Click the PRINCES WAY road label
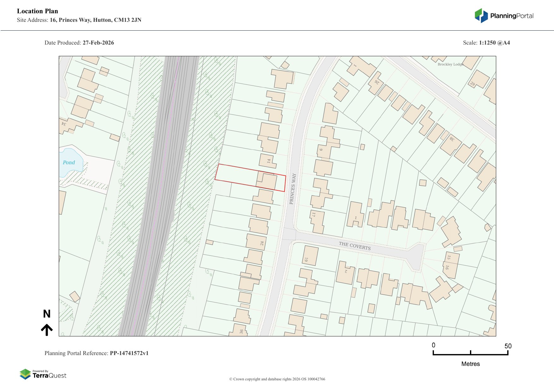The image size is (554, 392). (x=292, y=189)
